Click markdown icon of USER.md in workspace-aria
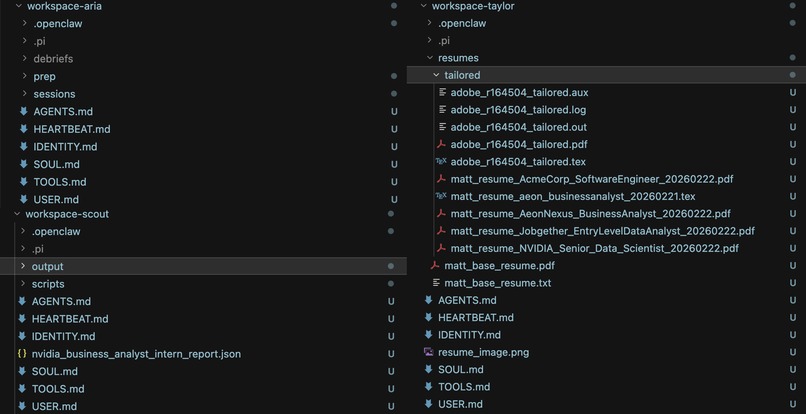 23,199
